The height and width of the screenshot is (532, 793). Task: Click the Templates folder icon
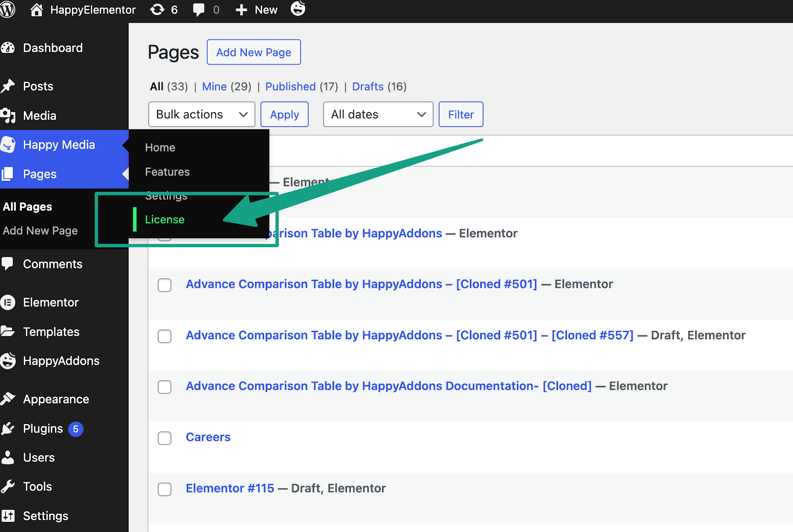click(8, 331)
